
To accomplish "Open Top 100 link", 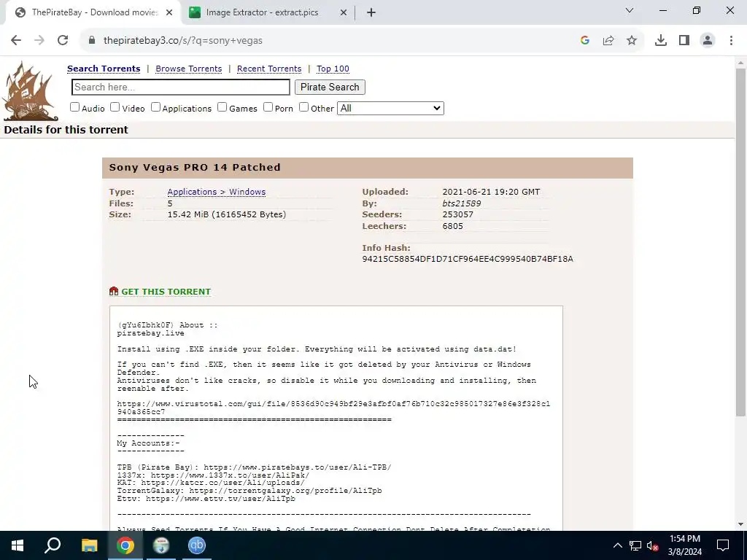I will [x=333, y=69].
